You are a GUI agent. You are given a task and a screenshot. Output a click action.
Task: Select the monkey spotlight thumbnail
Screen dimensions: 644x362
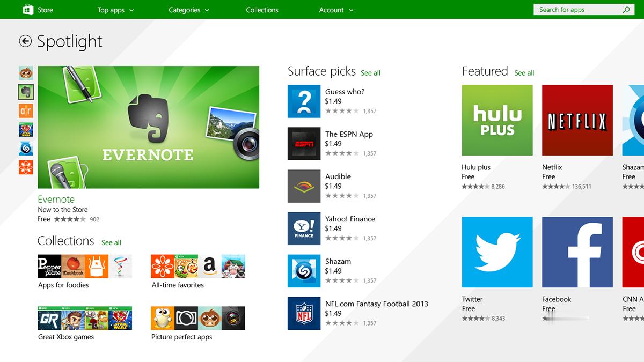[x=26, y=73]
